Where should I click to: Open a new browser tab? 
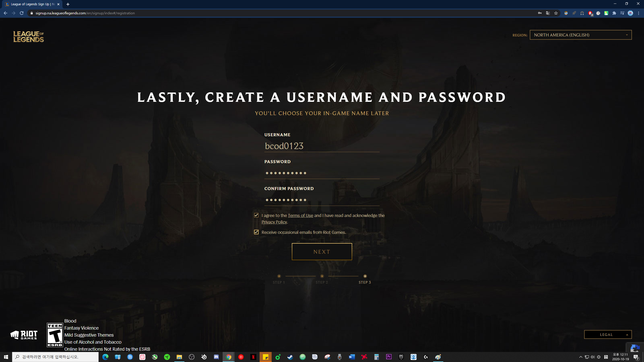click(68, 4)
